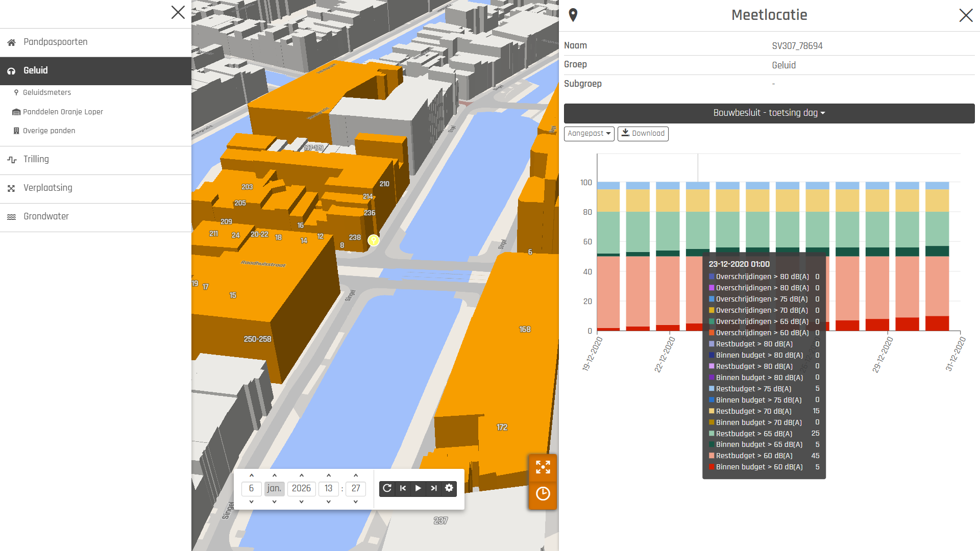Click the play button in time controls
980x551 pixels.
418,488
